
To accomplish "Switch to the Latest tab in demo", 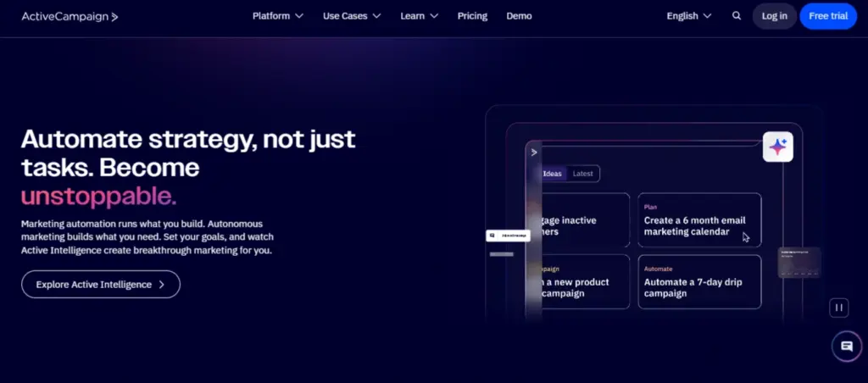I will (x=582, y=174).
